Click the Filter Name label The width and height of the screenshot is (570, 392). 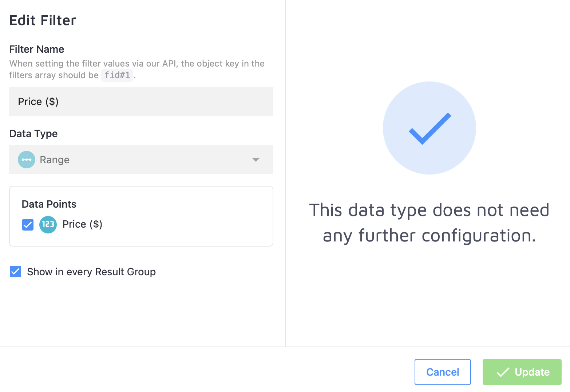click(37, 49)
